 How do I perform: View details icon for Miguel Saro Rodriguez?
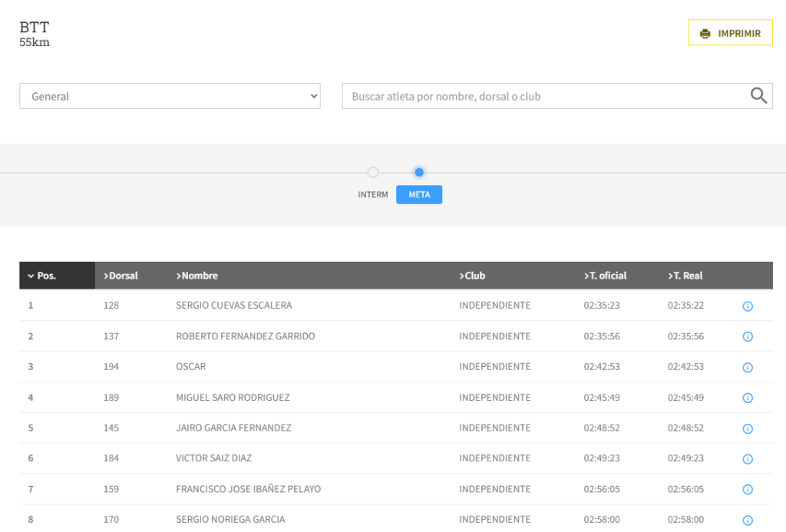click(x=748, y=398)
